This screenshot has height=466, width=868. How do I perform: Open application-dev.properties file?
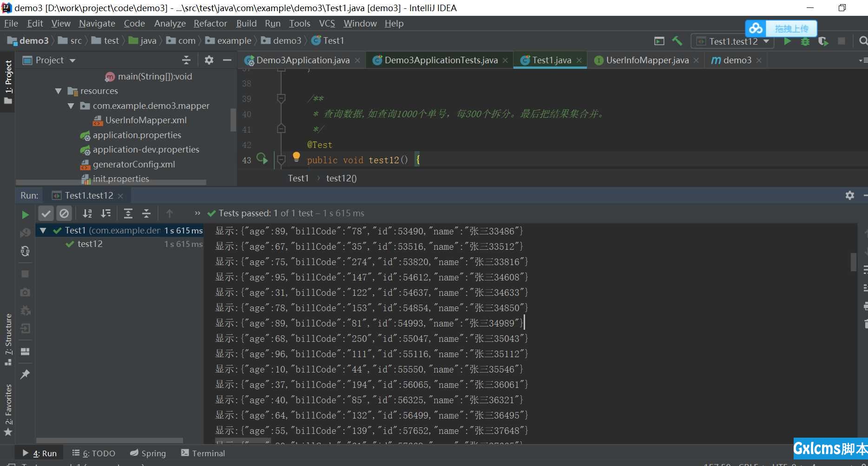tap(145, 149)
